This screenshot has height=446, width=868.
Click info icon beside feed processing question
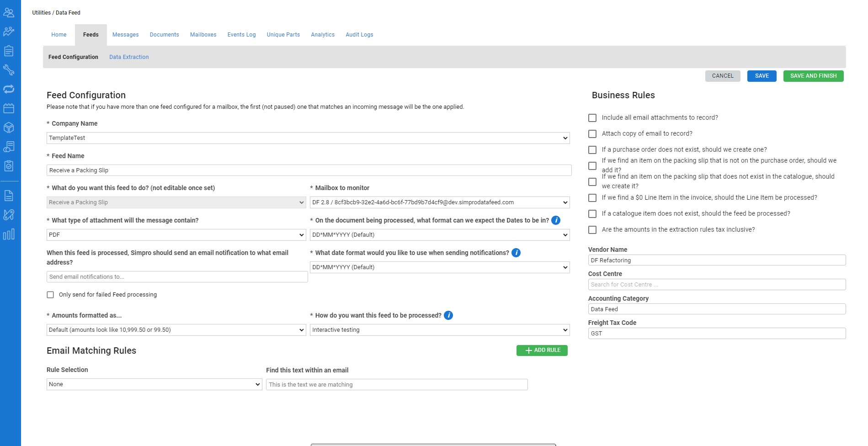click(x=448, y=315)
